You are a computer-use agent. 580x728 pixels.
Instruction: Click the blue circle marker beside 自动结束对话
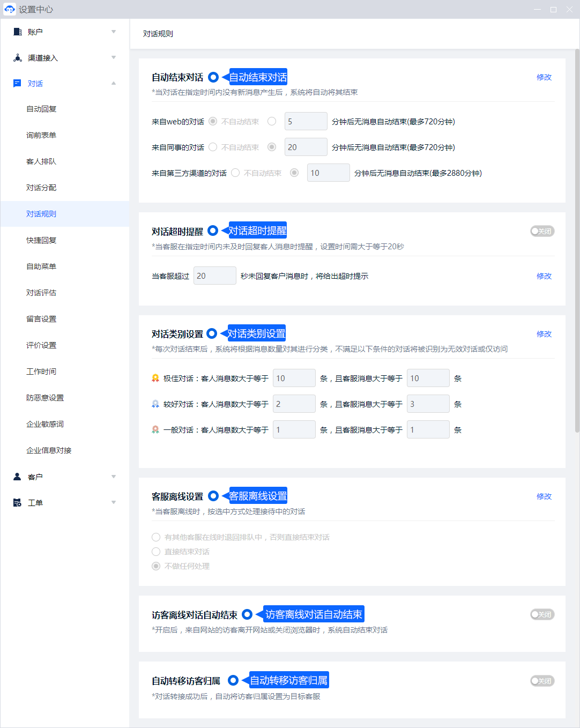click(x=213, y=77)
